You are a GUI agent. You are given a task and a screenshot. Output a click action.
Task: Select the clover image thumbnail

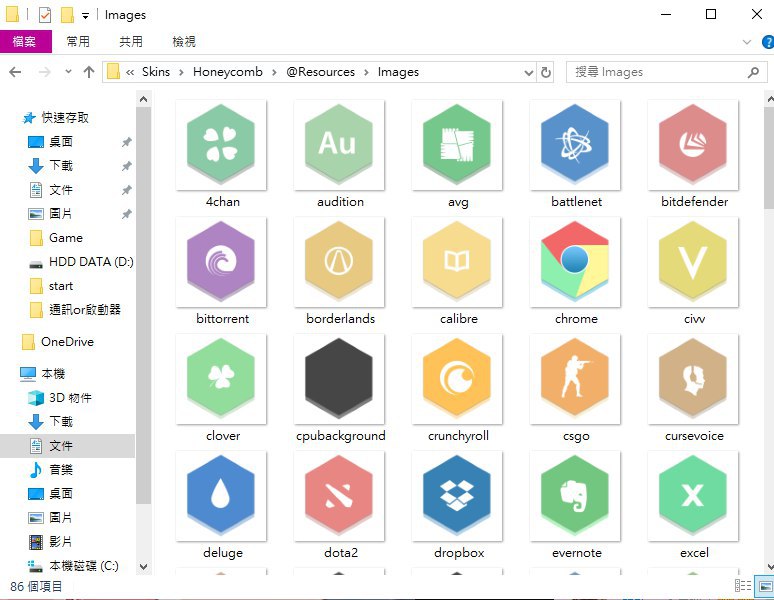click(221, 379)
